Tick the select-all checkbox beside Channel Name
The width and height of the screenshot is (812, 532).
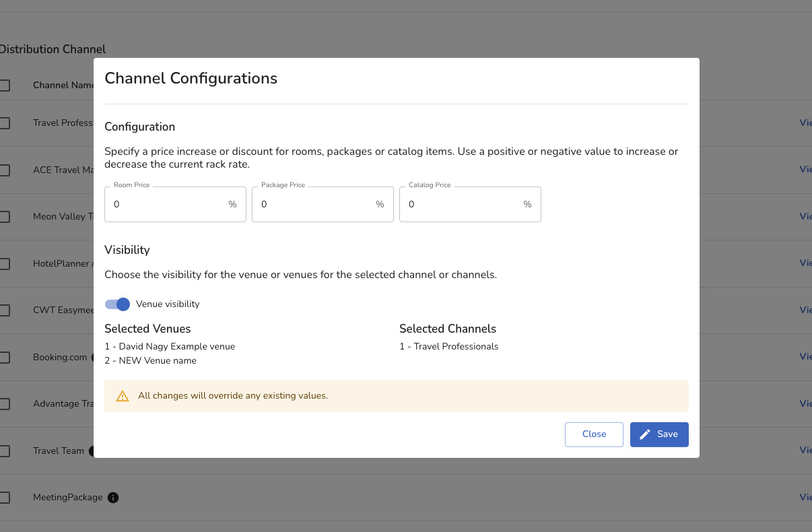4,86
